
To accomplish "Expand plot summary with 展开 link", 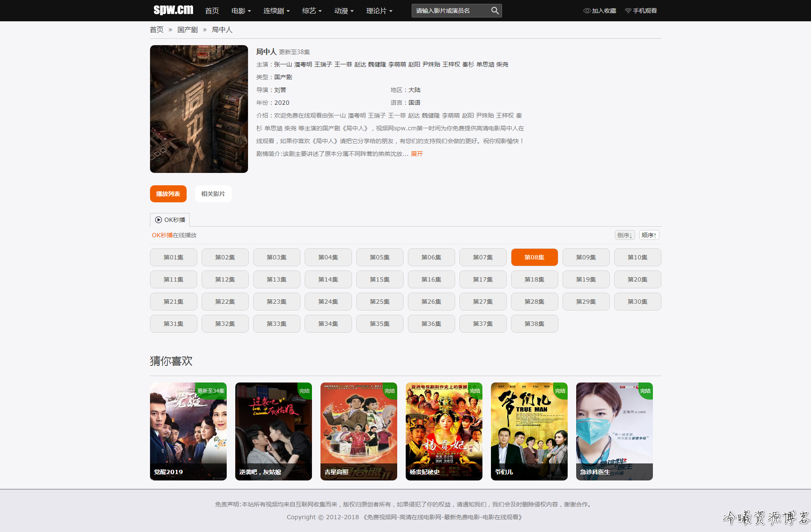I will tap(417, 154).
